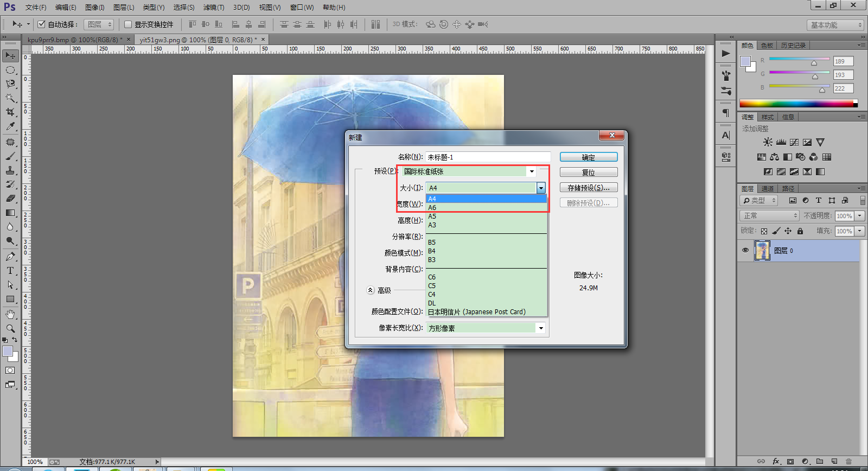Click Curves adjustment icon
Image resolution: width=868 pixels, height=471 pixels.
(794, 142)
